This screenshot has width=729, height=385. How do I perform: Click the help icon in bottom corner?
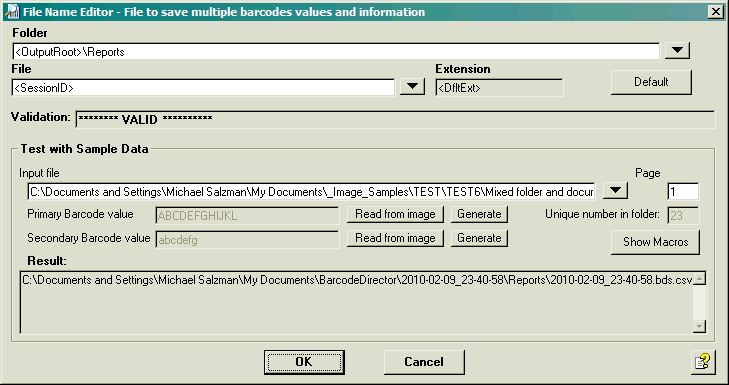pos(702,362)
